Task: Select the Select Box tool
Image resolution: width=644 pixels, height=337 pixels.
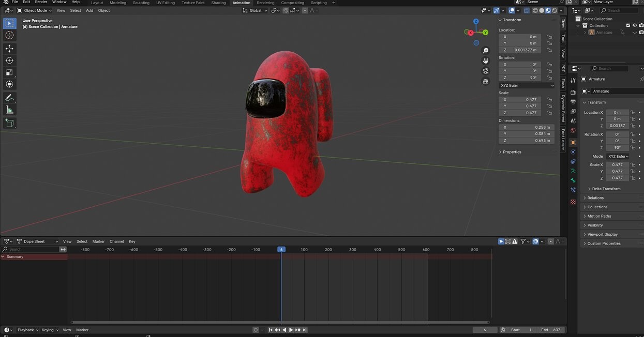Action: coord(9,23)
